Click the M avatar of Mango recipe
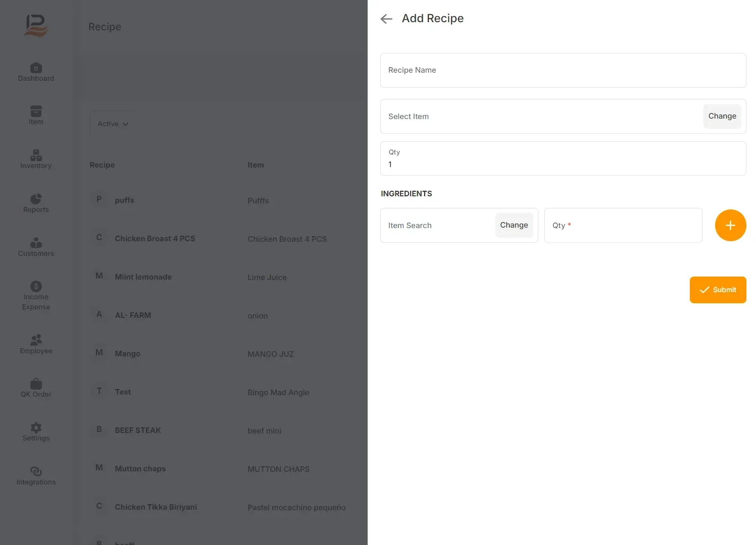 click(x=99, y=353)
